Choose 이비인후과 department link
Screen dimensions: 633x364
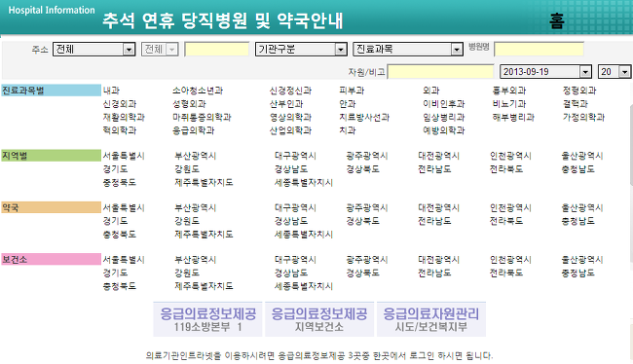(x=444, y=104)
